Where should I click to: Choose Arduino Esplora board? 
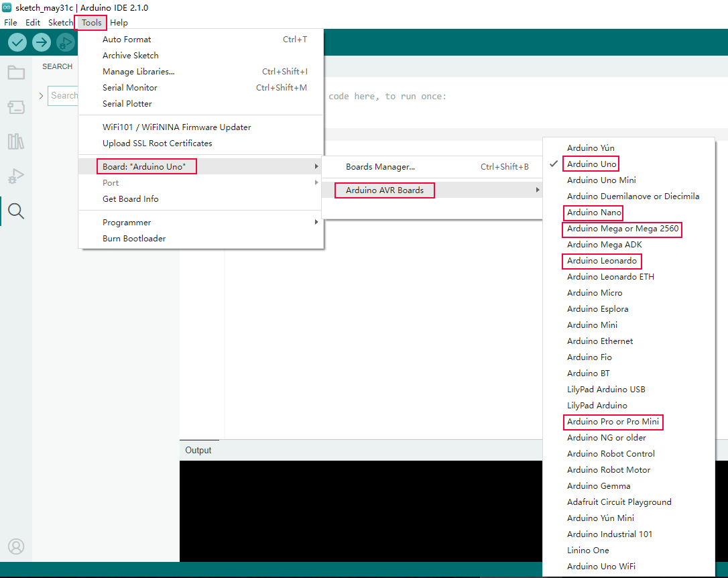pos(629,308)
